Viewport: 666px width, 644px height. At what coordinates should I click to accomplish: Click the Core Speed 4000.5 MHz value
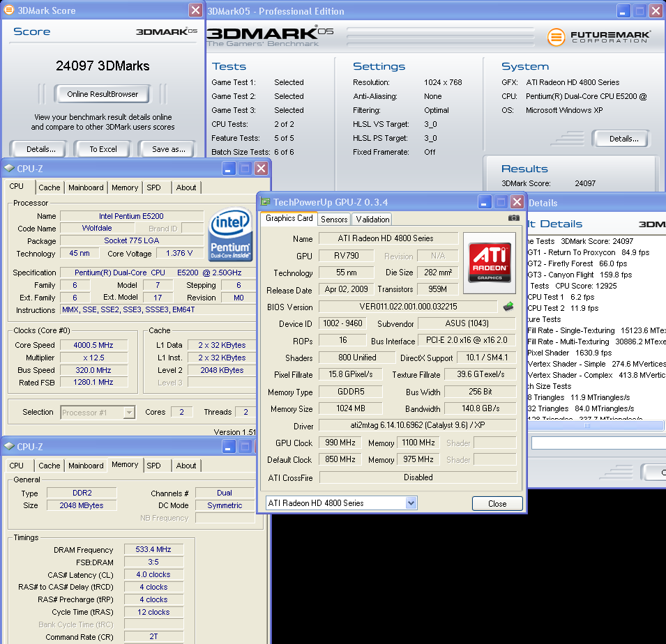click(x=93, y=345)
